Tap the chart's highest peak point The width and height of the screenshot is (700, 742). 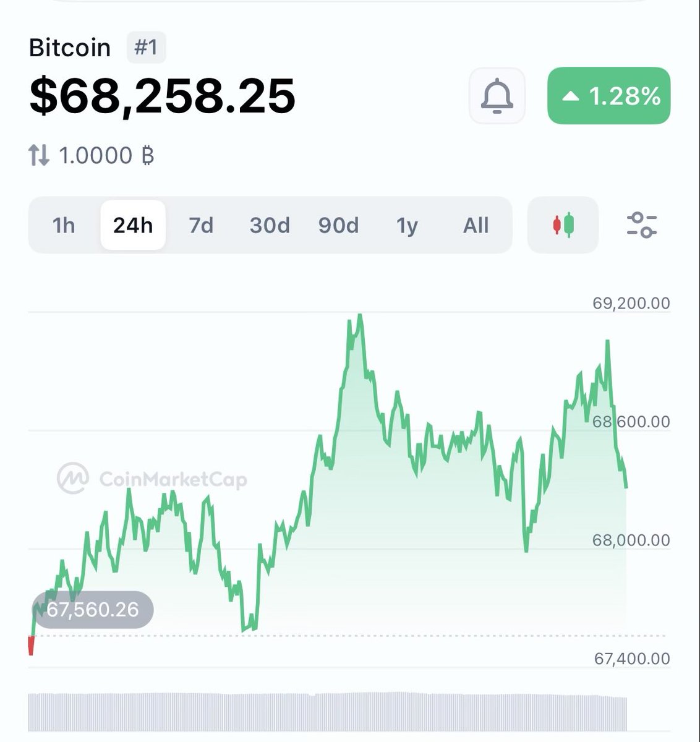click(360, 316)
